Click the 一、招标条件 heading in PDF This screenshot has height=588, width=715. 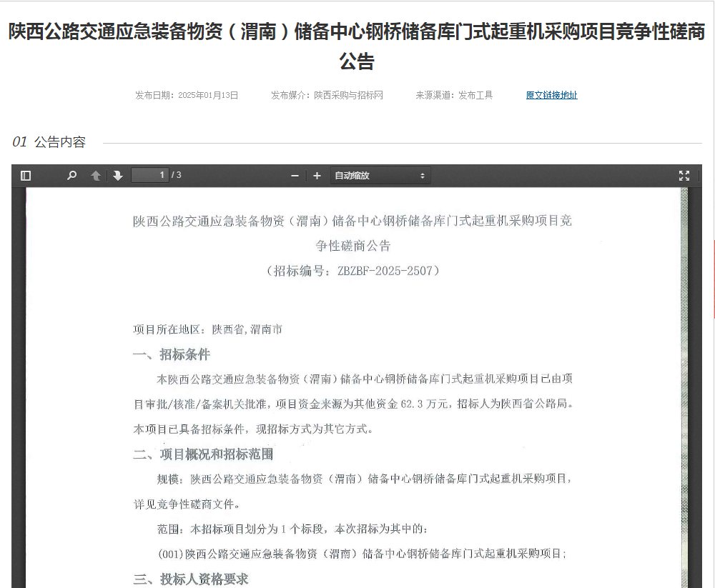coord(172,355)
